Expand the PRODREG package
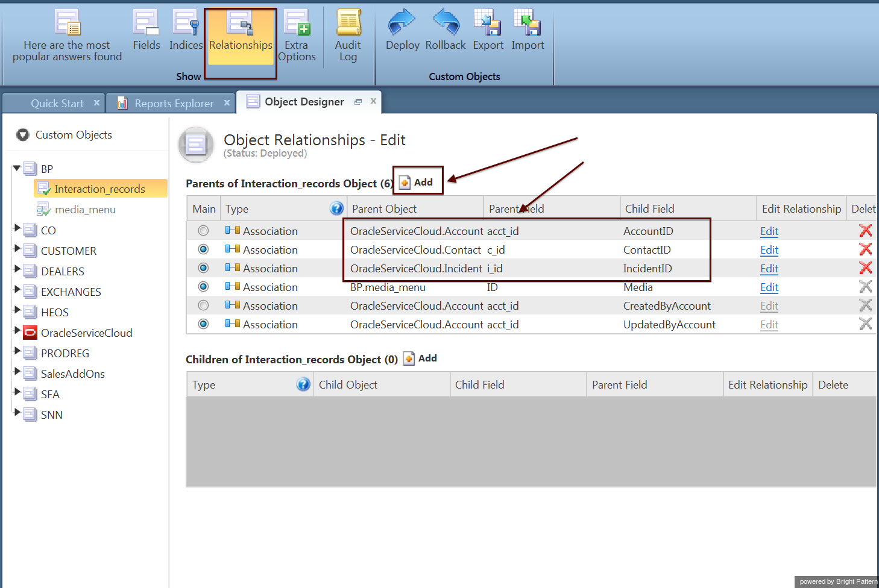The image size is (879, 588). (x=17, y=351)
